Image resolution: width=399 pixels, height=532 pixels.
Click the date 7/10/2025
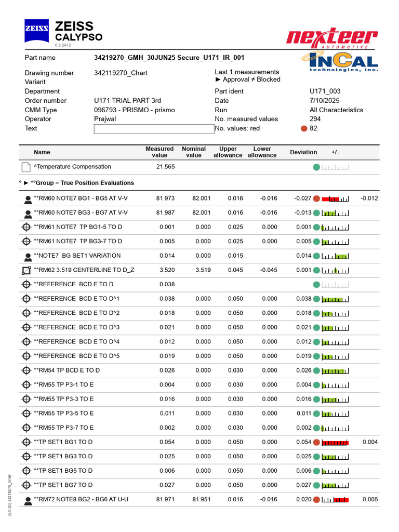pos(324,101)
